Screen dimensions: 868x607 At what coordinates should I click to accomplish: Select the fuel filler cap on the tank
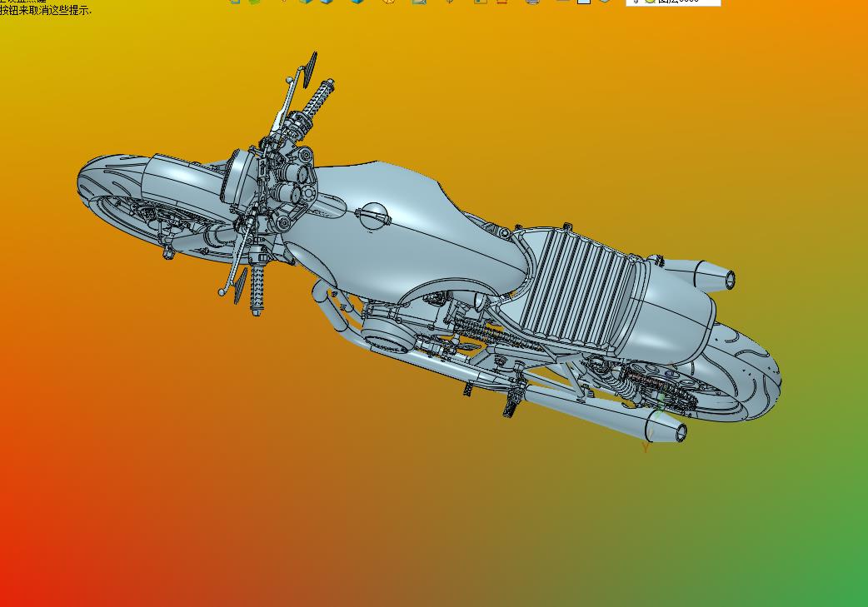pyautogui.click(x=374, y=215)
